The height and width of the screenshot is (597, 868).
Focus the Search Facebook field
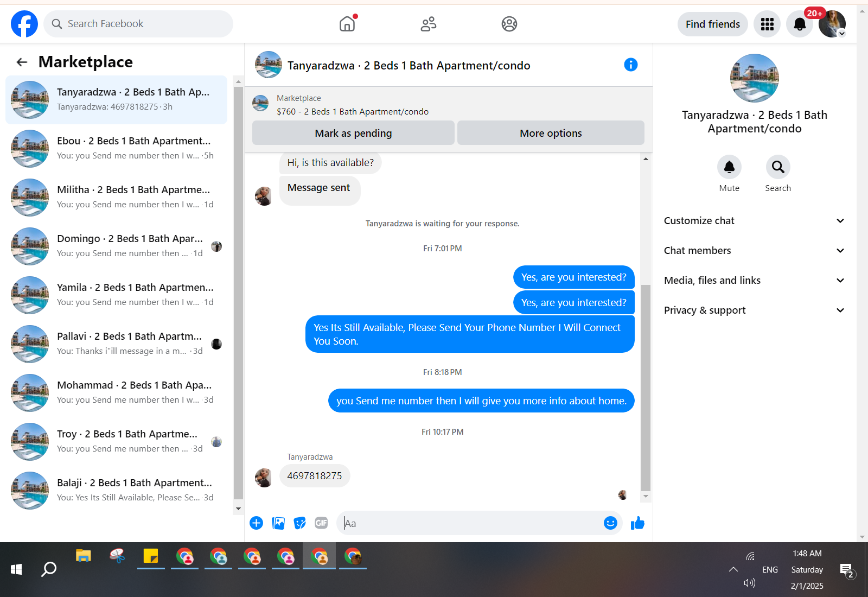pyautogui.click(x=138, y=24)
